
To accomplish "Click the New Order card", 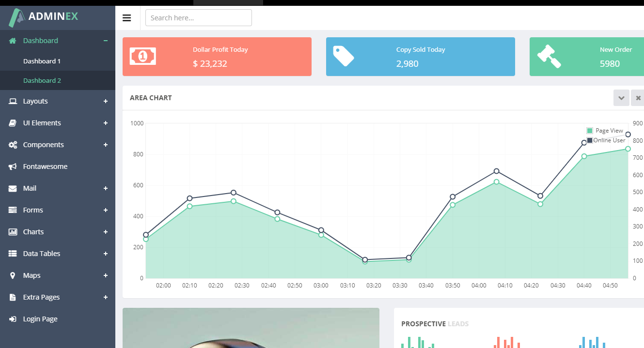I will (x=587, y=57).
